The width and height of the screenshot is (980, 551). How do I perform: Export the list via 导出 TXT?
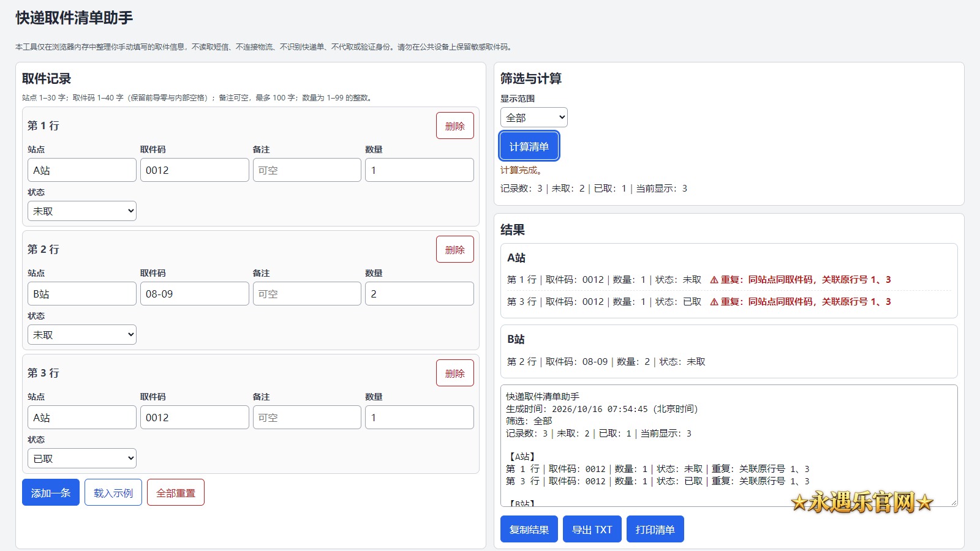[592, 530]
